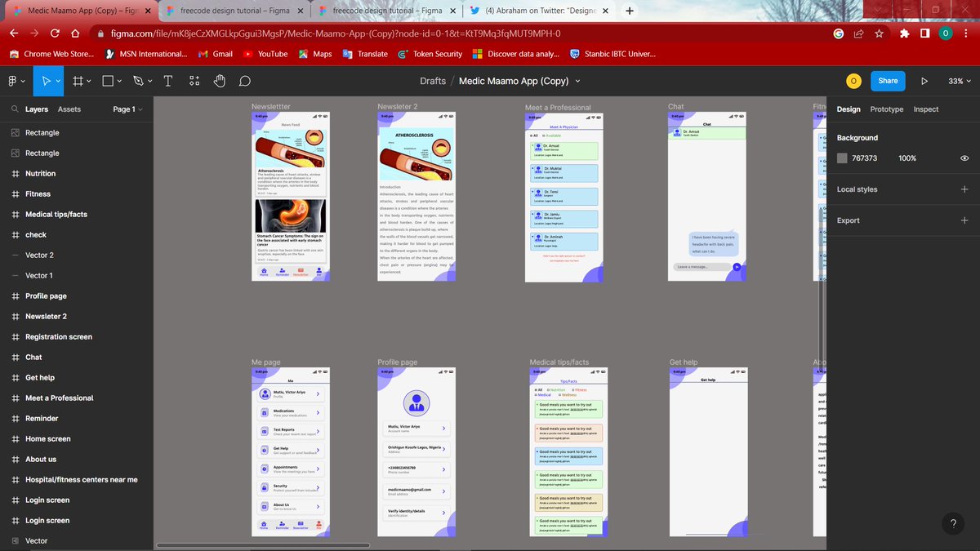
Task: Click the browser forward arrow
Action: [x=35, y=33]
